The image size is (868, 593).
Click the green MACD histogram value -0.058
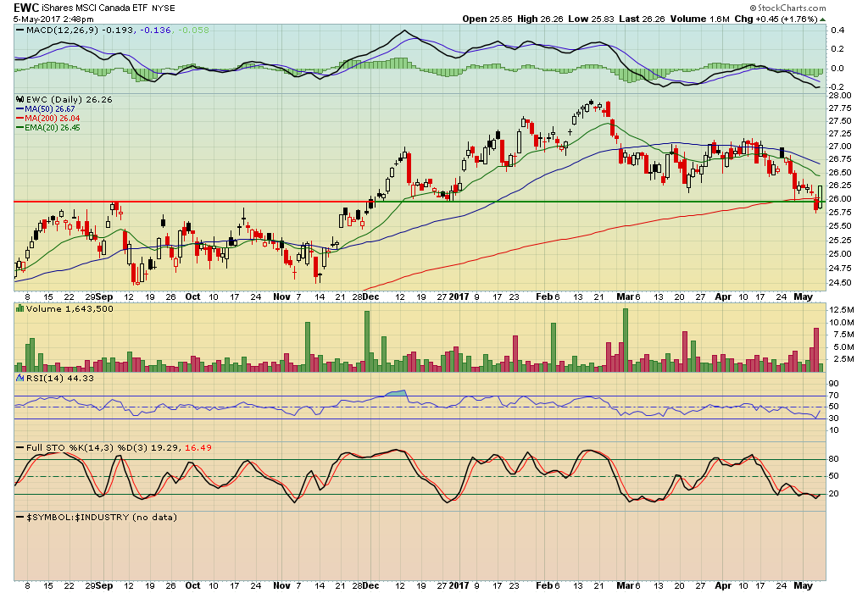192,30
